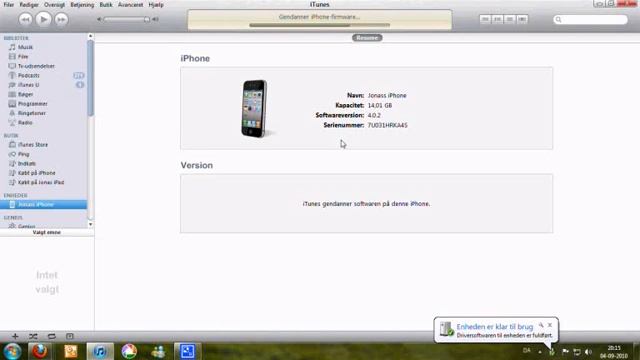Open Radio in the sidebar
640x360 pixels.
pos(25,122)
